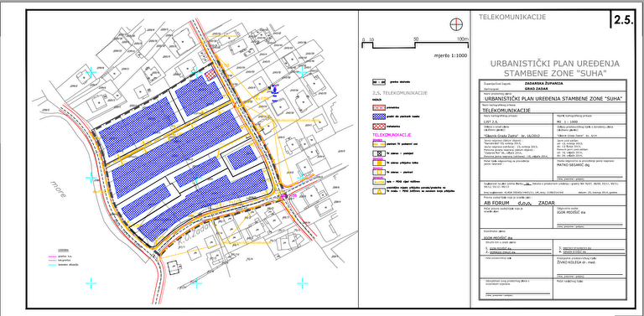Click the TELEKOMUNIKACIJE header in top right
This screenshot has height=316, width=644.
click(512, 17)
